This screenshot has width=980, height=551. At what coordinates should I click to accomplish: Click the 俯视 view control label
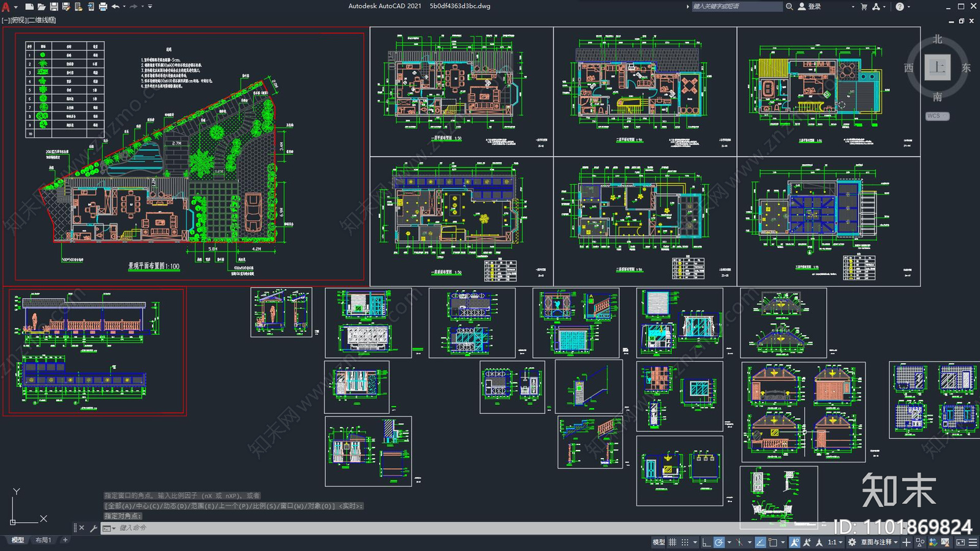point(18,20)
